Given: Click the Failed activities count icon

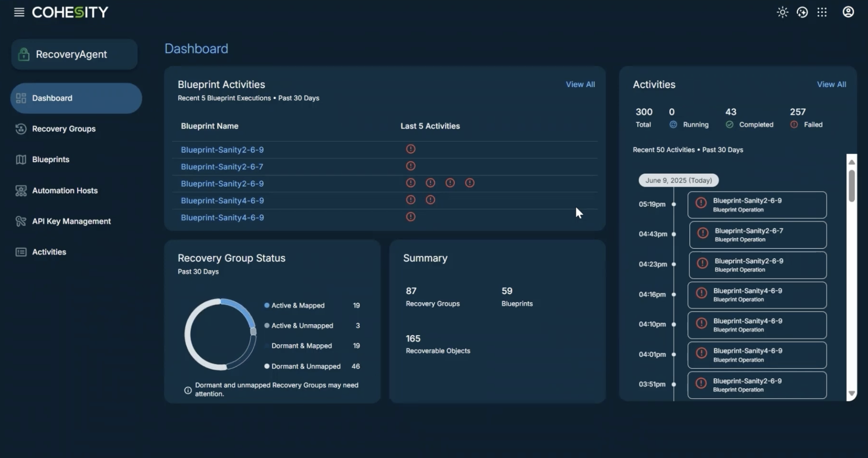Looking at the screenshot, I should click(x=794, y=125).
